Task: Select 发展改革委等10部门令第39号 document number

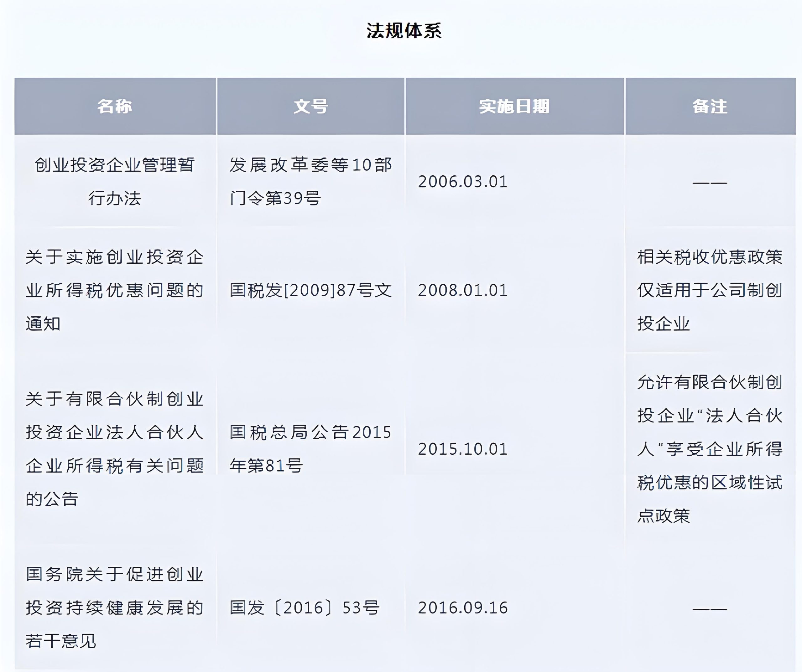Action: (x=310, y=182)
